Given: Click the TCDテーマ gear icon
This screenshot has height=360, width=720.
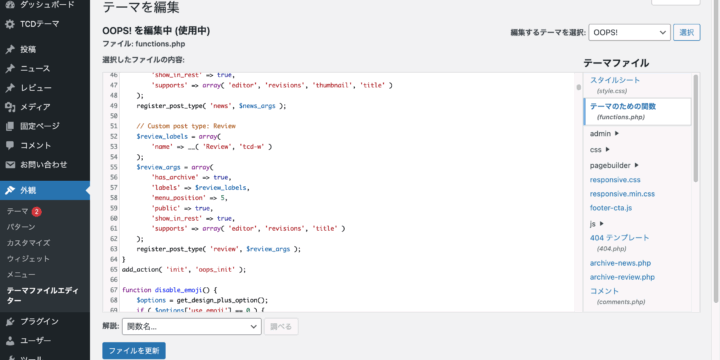Looking at the screenshot, I should 10,24.
